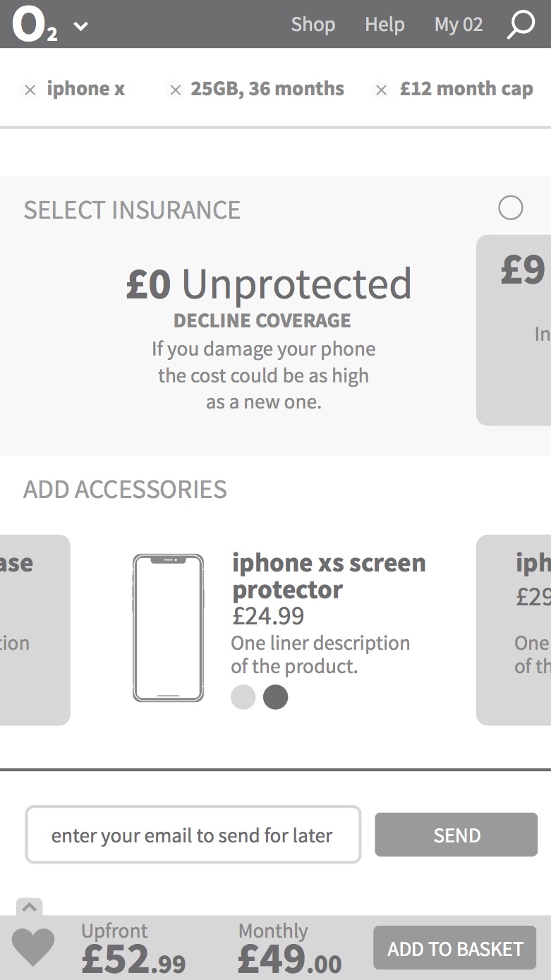
Task: Select the Unprotected insurance radio button
Action: (x=510, y=208)
